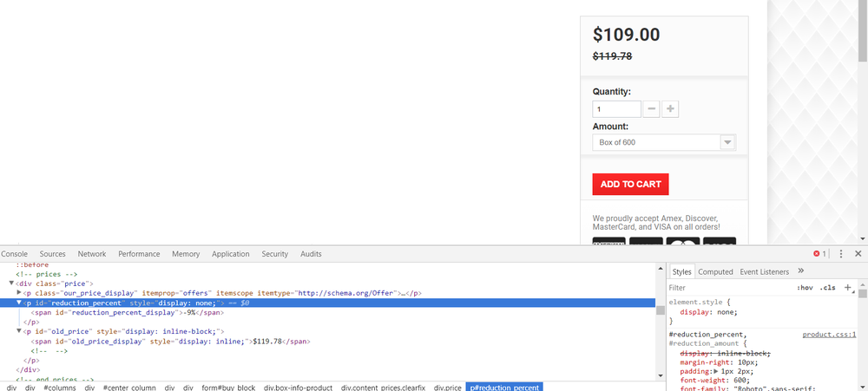The height and width of the screenshot is (391, 868).
Task: Click the div.price breadcrumb
Action: [447, 388]
